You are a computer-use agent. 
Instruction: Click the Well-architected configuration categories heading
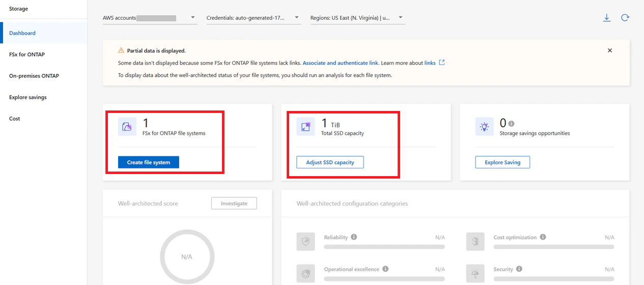coord(352,204)
